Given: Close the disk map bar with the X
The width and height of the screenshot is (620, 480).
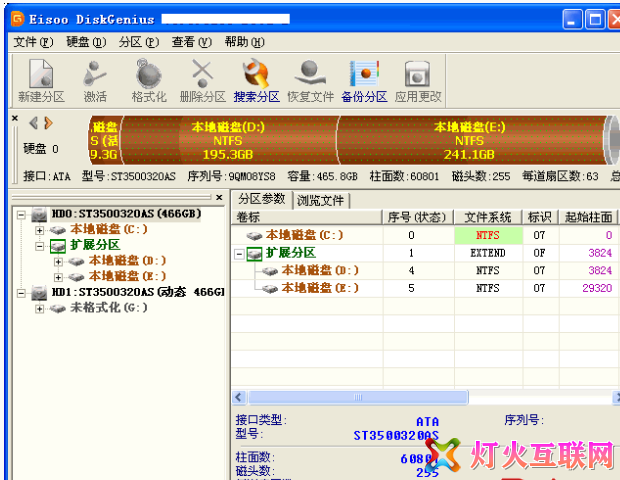Looking at the screenshot, I should [15, 118].
